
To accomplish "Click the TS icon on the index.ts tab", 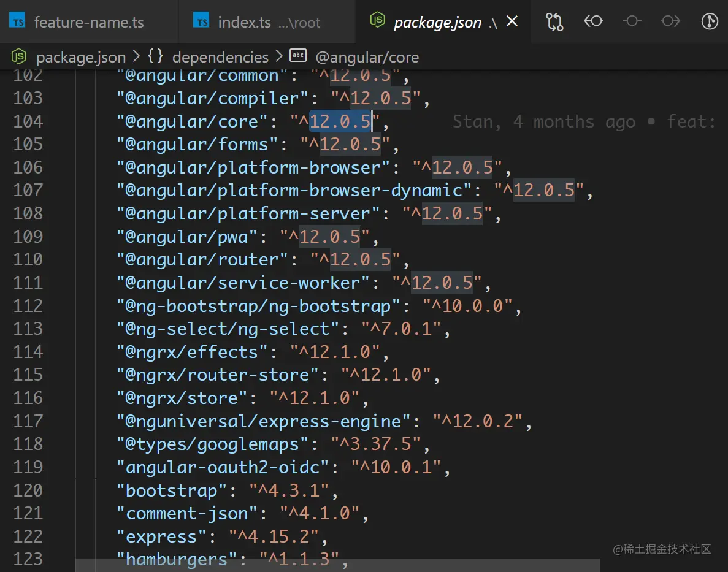I will [201, 21].
